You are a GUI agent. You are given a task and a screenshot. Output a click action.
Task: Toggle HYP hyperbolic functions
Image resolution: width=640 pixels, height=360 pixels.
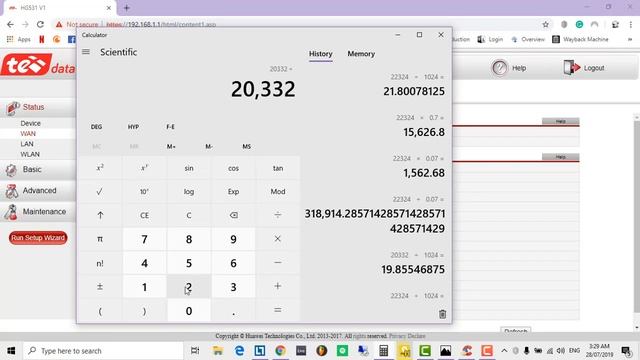[133, 127]
